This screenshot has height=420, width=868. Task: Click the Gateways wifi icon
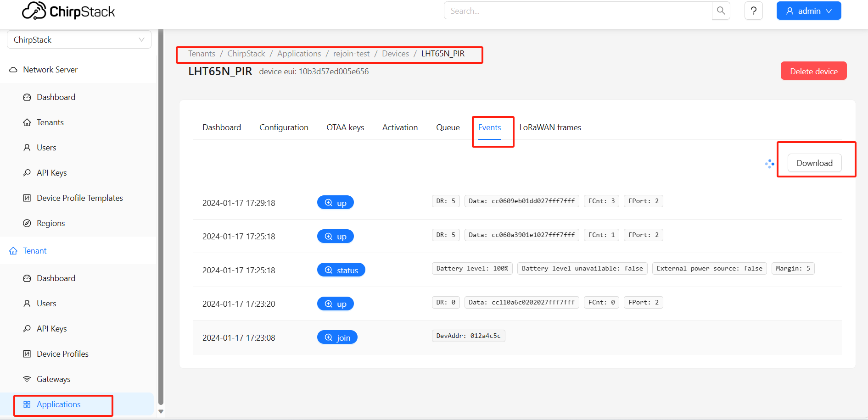point(27,379)
